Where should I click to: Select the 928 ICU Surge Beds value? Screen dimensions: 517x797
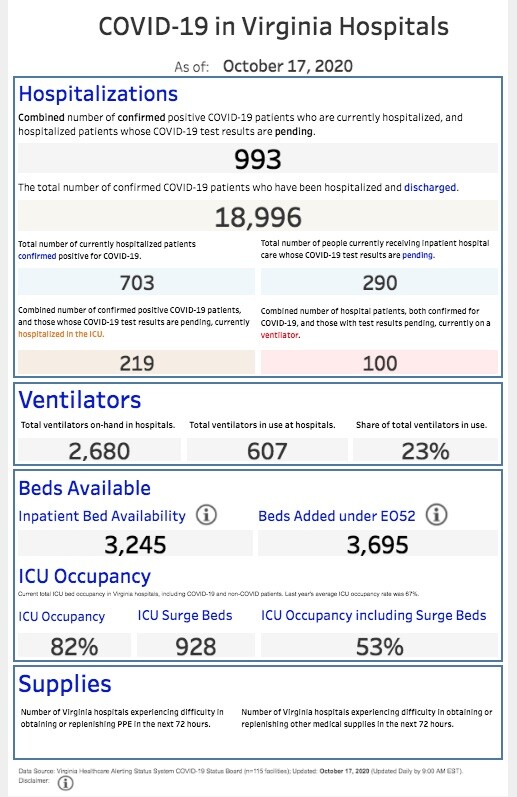click(196, 646)
